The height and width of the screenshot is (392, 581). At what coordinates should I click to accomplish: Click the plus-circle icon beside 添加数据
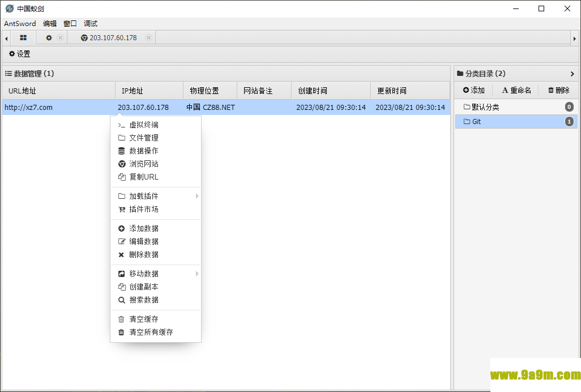click(x=121, y=229)
